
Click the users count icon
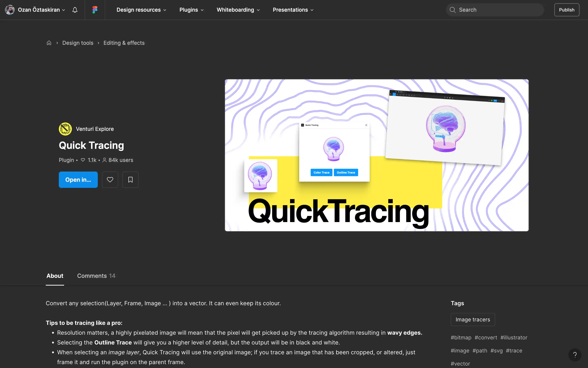[105, 160]
